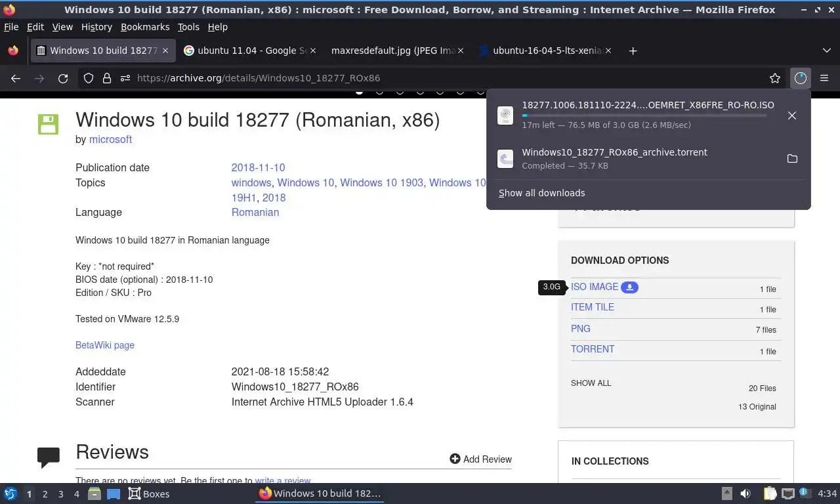Open the BetaWiki page link

[x=105, y=345]
